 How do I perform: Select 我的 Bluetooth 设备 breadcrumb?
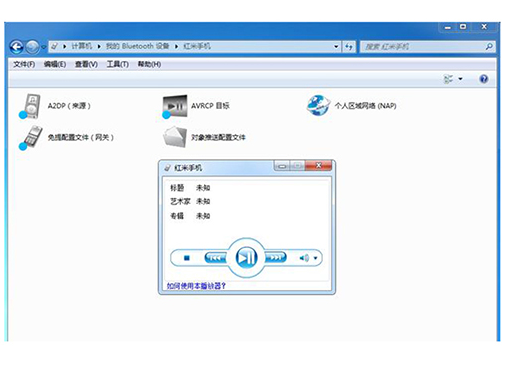pos(137,46)
